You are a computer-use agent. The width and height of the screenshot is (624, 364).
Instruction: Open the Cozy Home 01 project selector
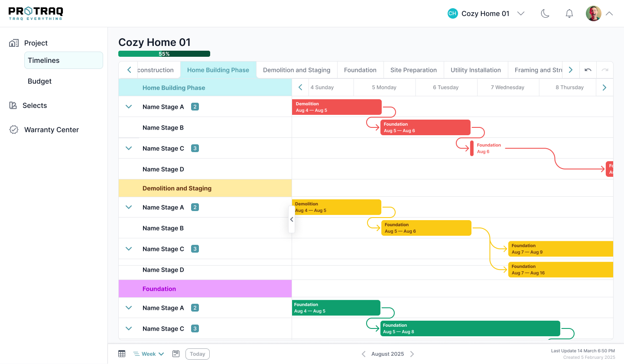(x=486, y=13)
